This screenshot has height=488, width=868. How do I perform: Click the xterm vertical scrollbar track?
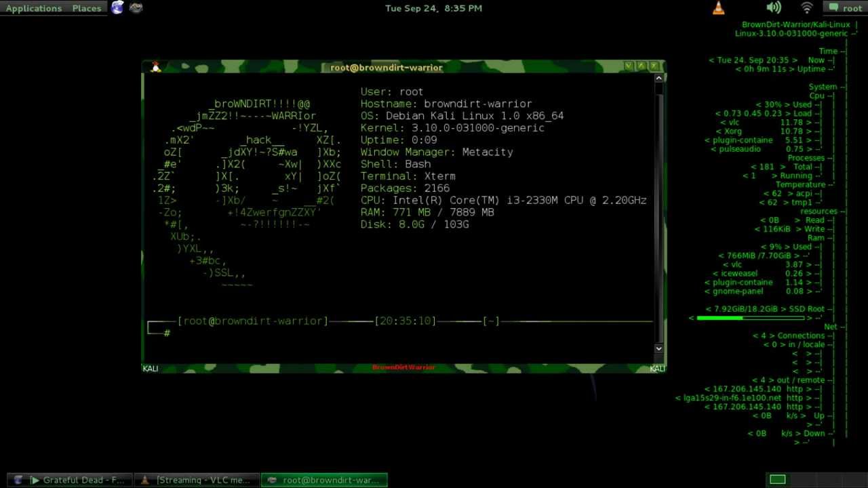tap(658, 213)
